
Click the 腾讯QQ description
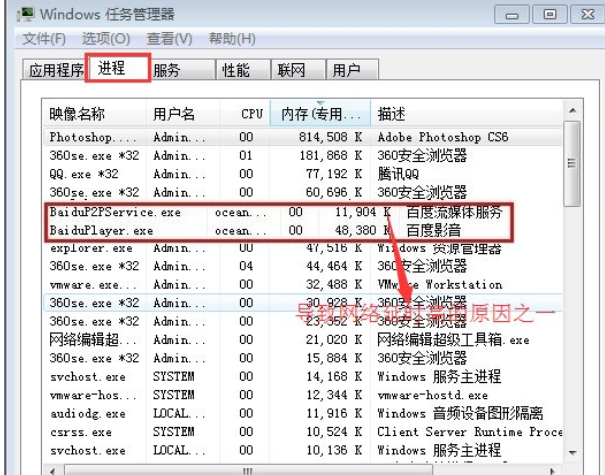pos(398,174)
